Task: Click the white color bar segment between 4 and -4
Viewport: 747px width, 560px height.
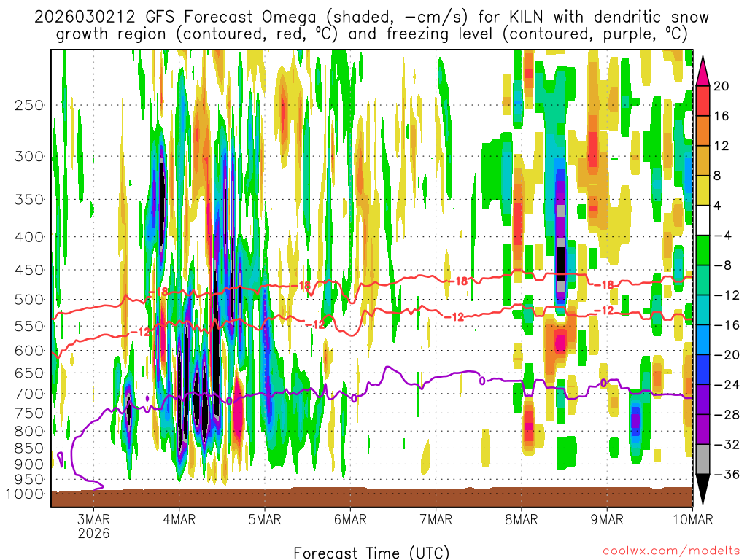Action: [x=703, y=220]
